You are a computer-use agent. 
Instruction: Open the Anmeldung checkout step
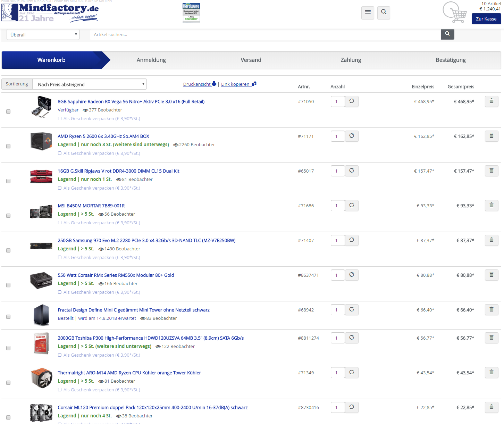point(151,60)
